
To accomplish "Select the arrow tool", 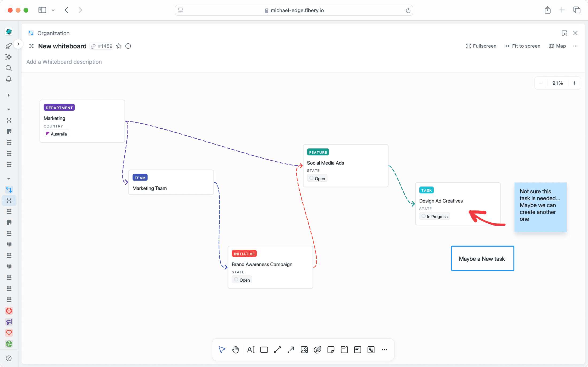I will point(291,350).
